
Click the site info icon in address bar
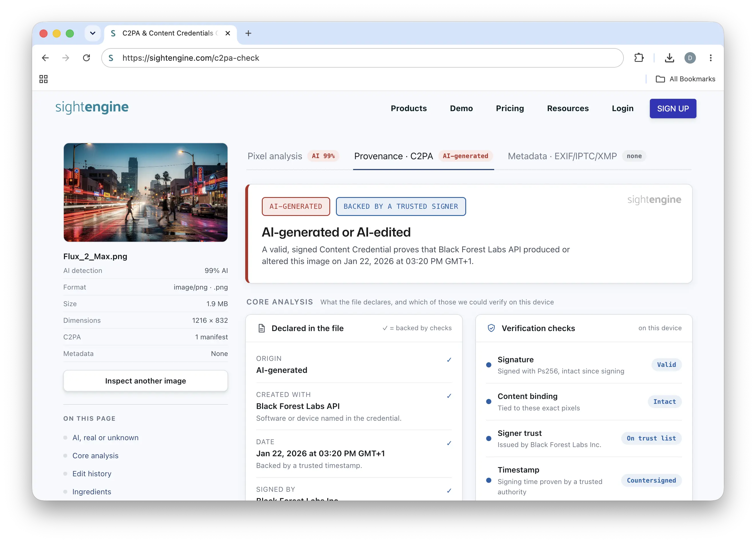[x=111, y=58]
